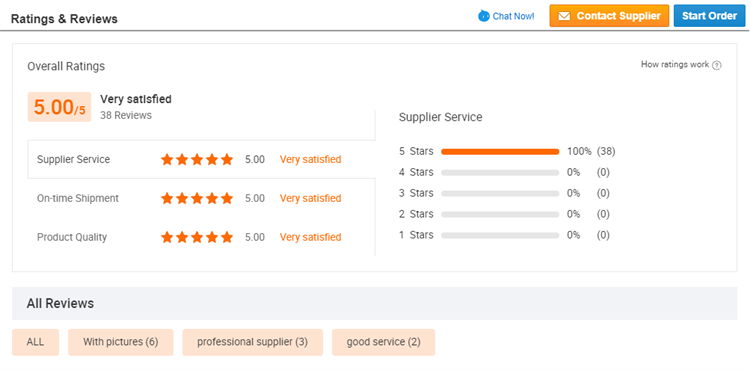Click the 5 Stars orange progress bar

pyautogui.click(x=500, y=152)
